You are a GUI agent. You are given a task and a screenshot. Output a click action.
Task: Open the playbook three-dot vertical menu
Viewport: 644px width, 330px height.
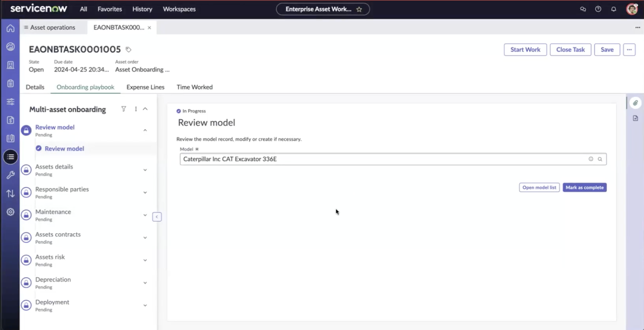click(136, 109)
